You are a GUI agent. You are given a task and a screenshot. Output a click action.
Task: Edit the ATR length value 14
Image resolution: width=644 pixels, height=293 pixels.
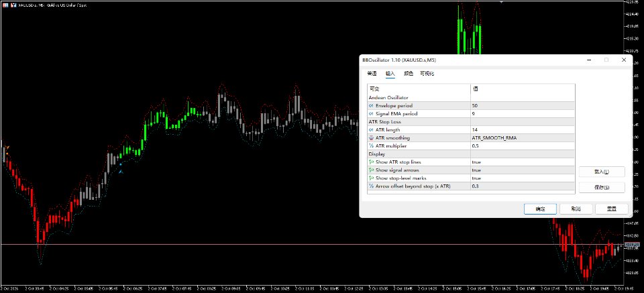523,130
